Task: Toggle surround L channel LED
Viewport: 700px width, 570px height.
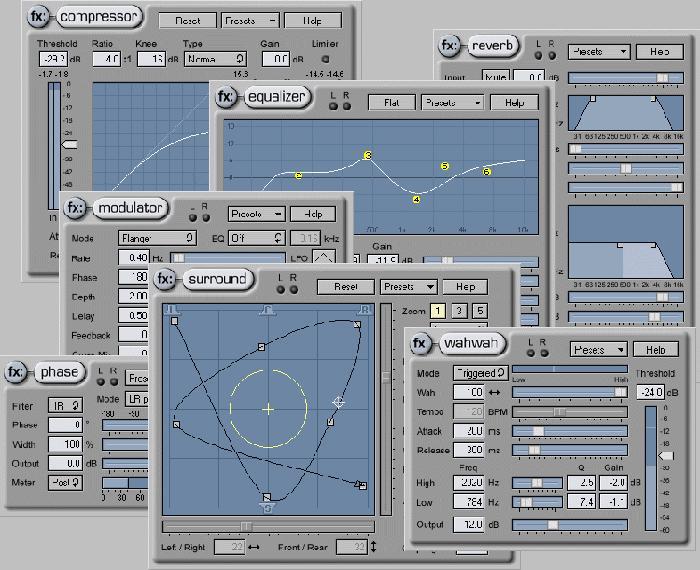Action: (280, 289)
